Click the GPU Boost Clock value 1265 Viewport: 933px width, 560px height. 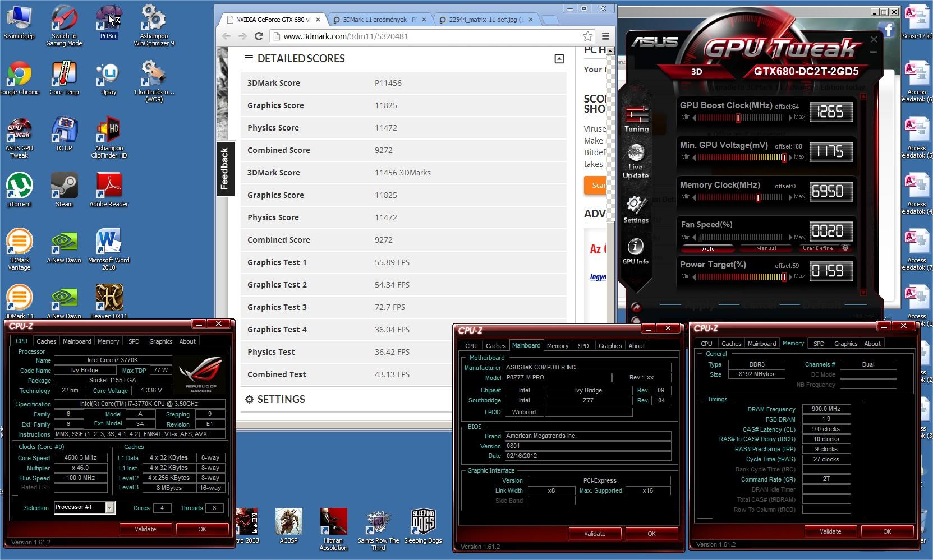coord(831,112)
